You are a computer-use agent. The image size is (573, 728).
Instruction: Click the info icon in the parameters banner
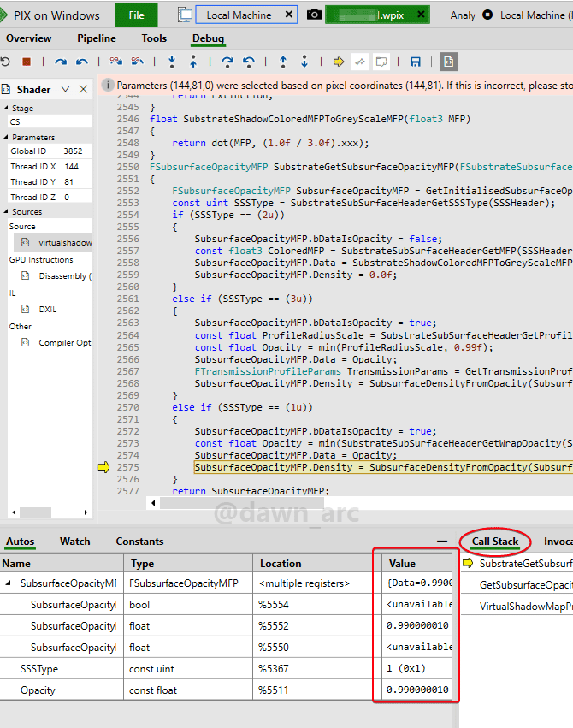[x=108, y=85]
